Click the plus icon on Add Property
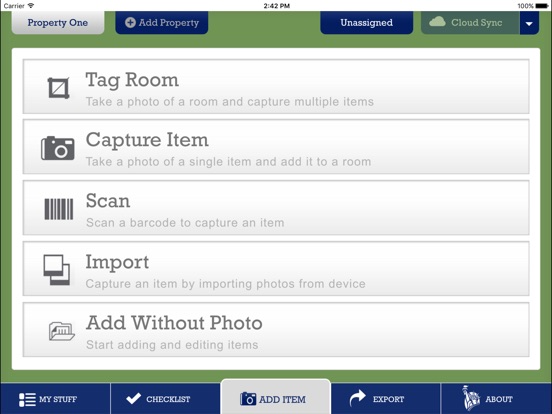Screen dimensions: 552x414 click(130, 23)
